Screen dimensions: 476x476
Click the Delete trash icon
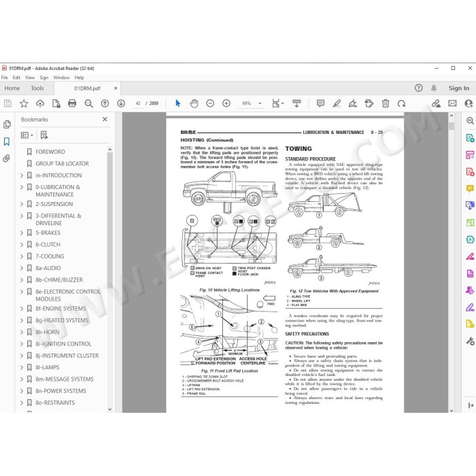click(386, 103)
